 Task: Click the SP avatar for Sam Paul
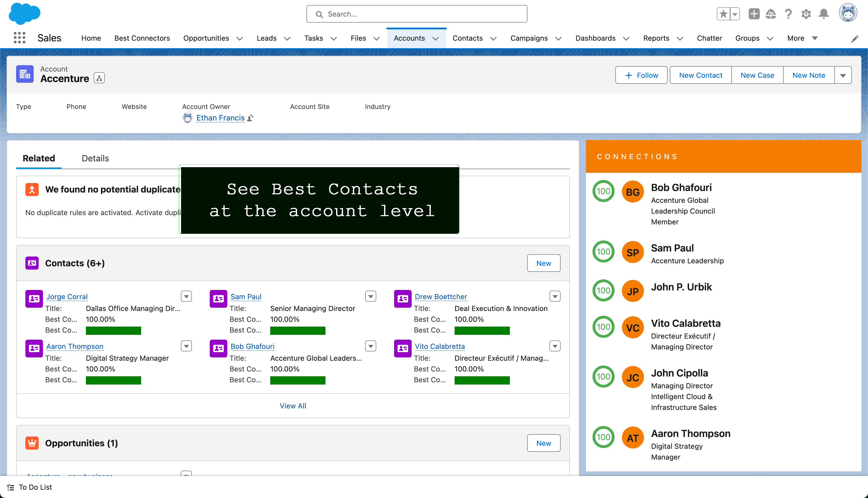coord(633,252)
